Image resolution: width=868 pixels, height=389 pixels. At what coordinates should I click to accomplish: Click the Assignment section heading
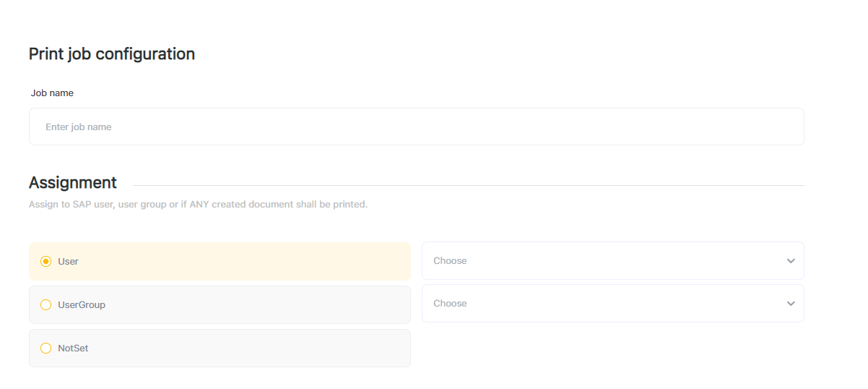[x=73, y=182]
